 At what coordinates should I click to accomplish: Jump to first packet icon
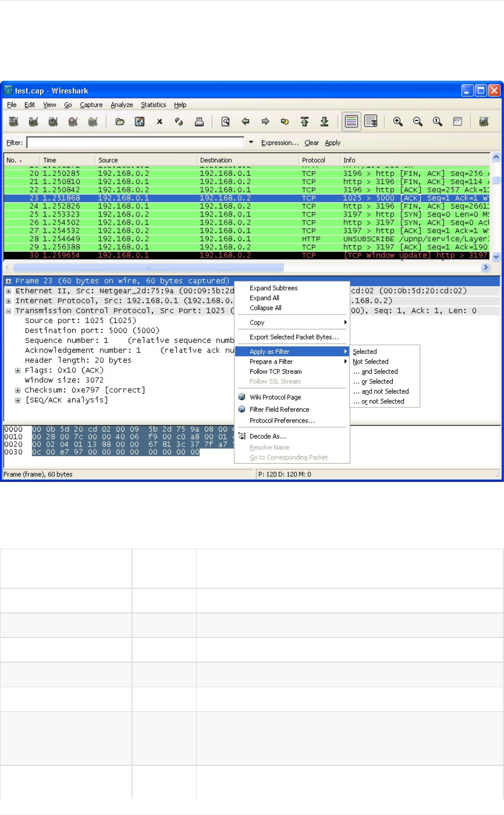[x=305, y=122]
